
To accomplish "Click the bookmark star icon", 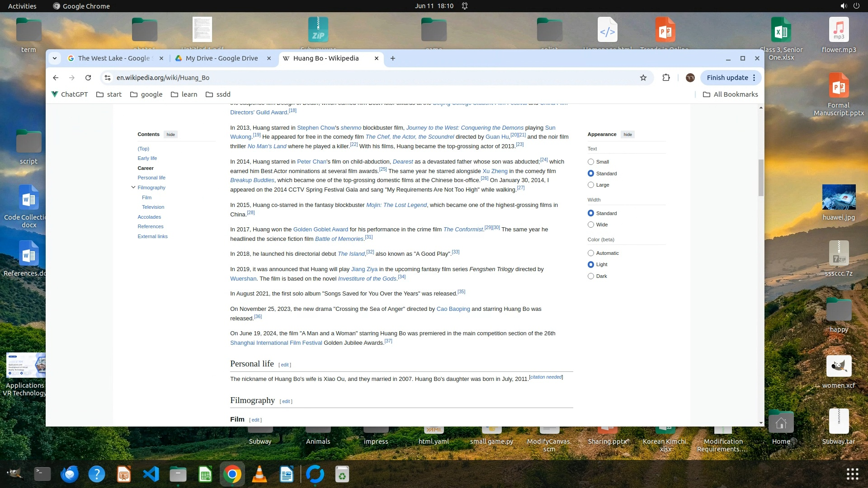I will point(643,78).
